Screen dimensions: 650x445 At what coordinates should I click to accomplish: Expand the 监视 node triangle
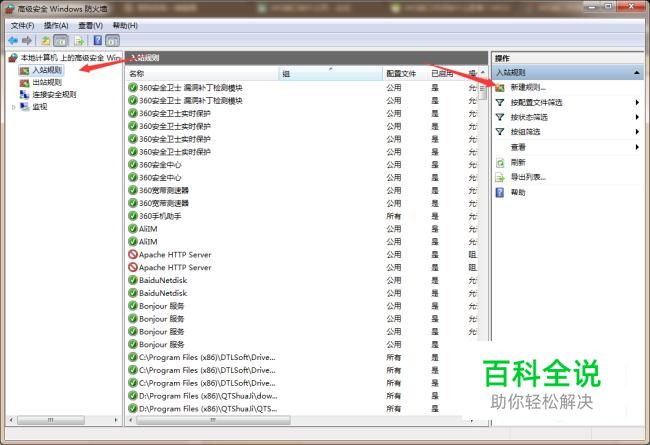click(13, 107)
